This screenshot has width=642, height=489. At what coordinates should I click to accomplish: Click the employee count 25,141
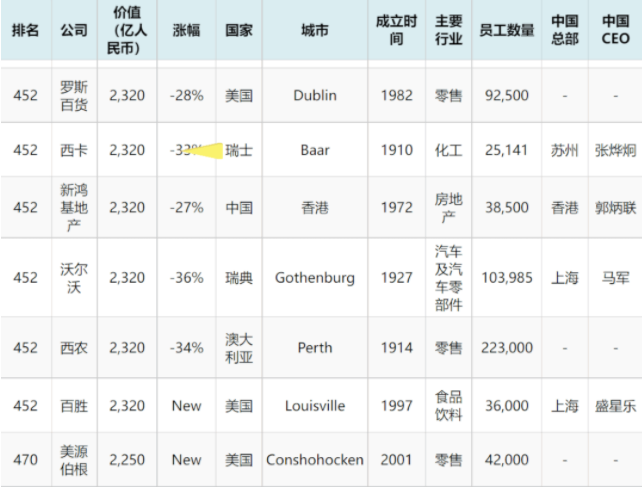[x=507, y=150]
